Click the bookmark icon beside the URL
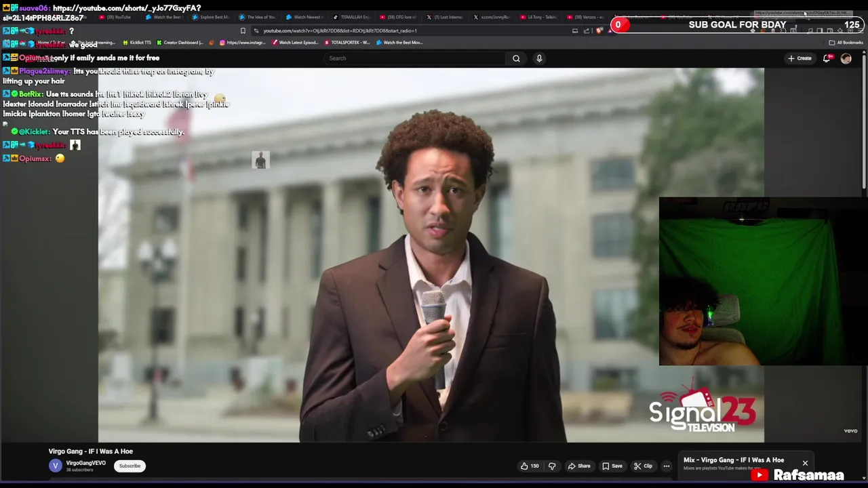Viewport: 868px width, 488px height. 243,30
